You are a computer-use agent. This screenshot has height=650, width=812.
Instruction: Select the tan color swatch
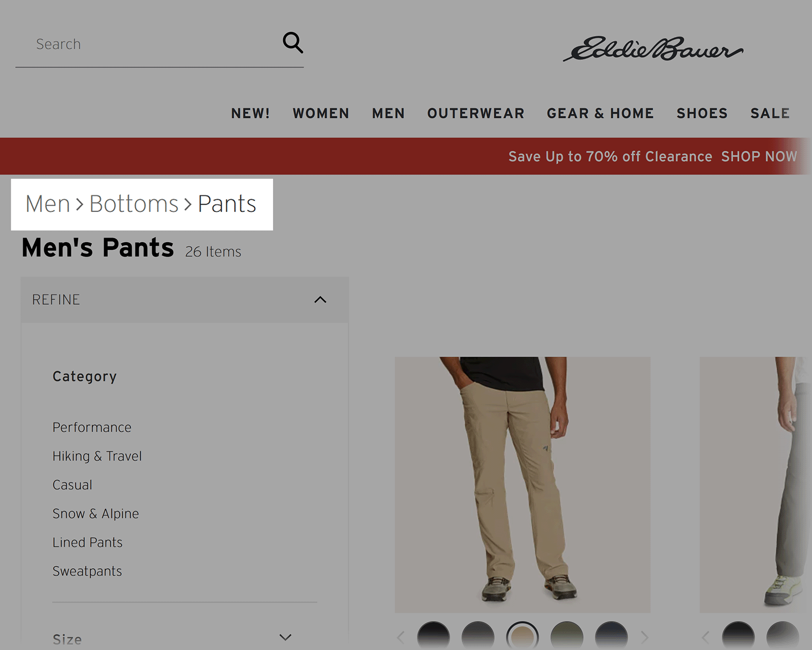point(523,636)
